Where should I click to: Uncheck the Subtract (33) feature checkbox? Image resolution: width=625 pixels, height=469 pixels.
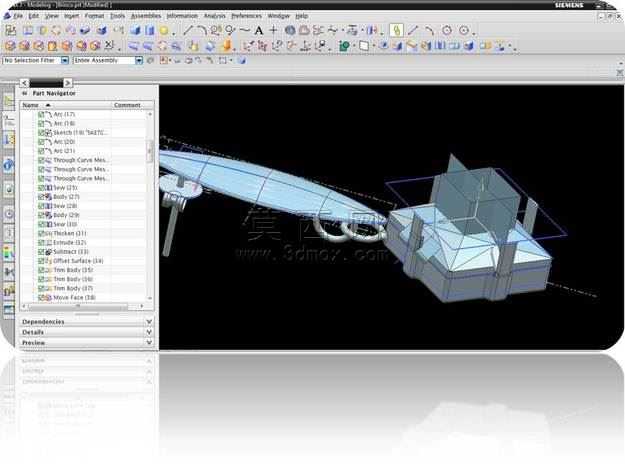click(x=41, y=251)
